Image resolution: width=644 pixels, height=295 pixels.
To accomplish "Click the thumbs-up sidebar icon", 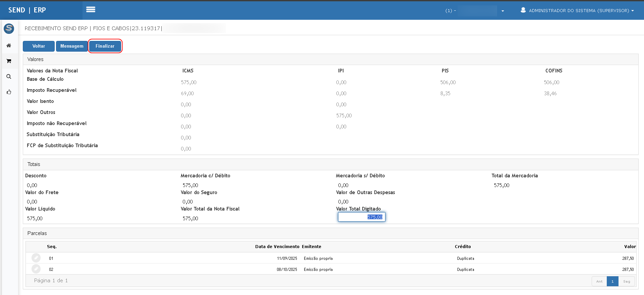I will coord(9,92).
